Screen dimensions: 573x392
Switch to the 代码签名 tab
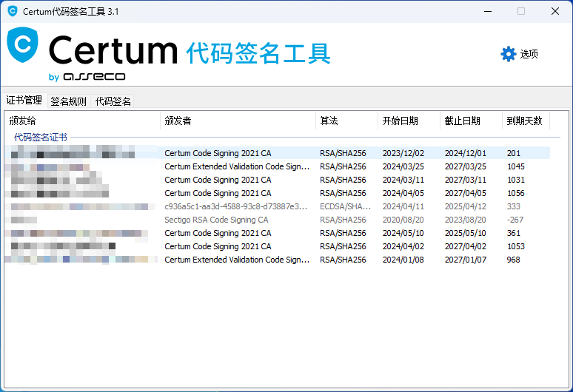click(x=113, y=101)
